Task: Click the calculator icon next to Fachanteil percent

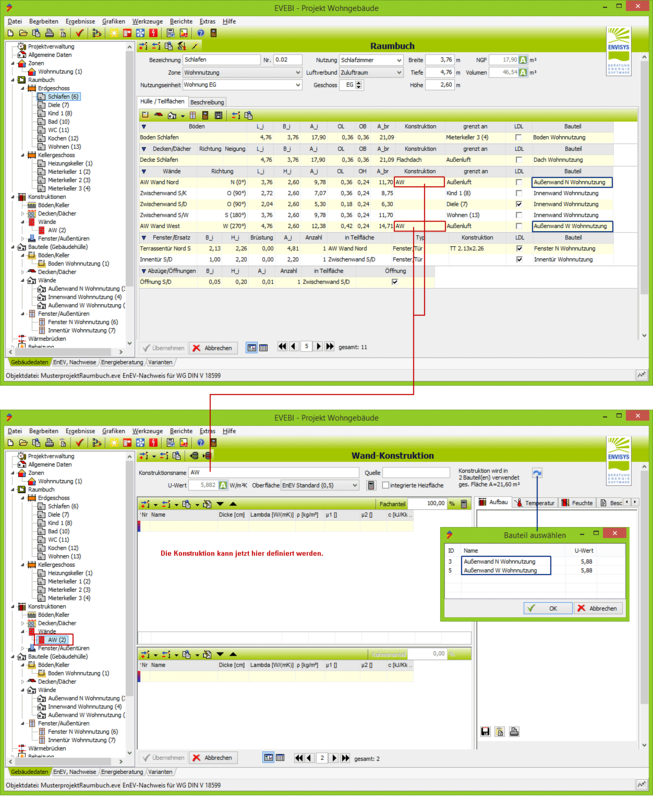Action: 463,504
